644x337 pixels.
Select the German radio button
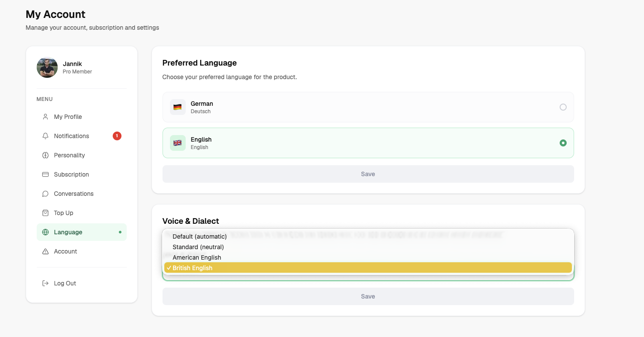click(x=563, y=107)
